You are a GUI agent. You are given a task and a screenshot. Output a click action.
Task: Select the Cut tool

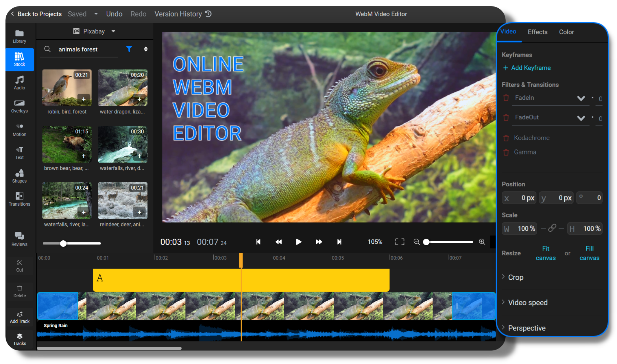pyautogui.click(x=19, y=265)
